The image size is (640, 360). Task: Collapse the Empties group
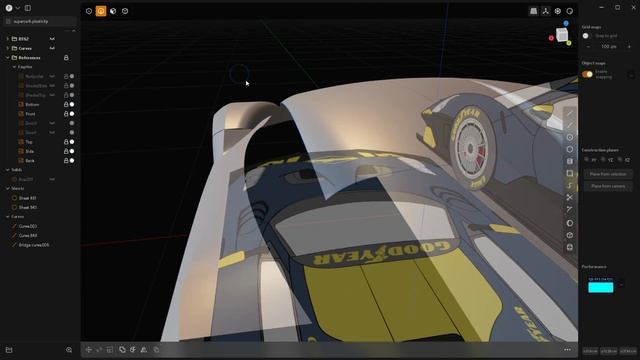(14, 67)
